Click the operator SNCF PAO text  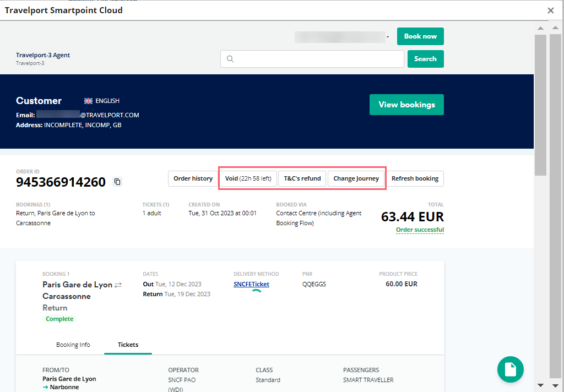(x=182, y=380)
